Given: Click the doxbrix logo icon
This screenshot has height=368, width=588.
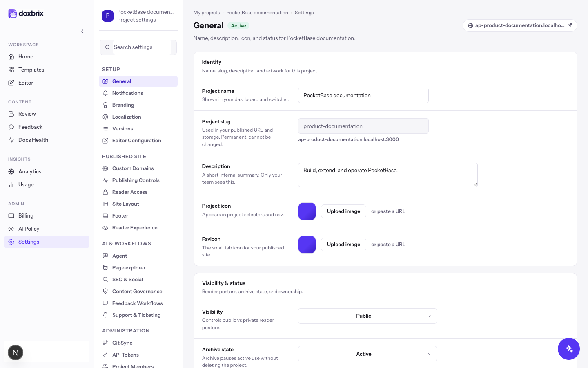Looking at the screenshot, I should click(13, 13).
